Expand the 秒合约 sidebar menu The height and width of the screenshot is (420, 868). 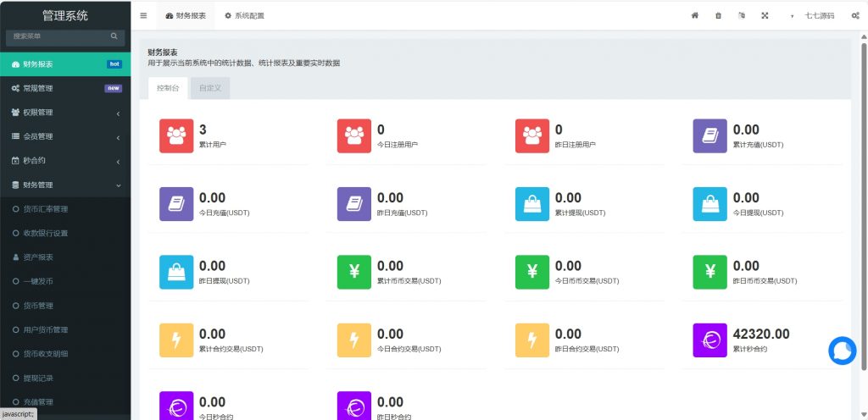[65, 161]
